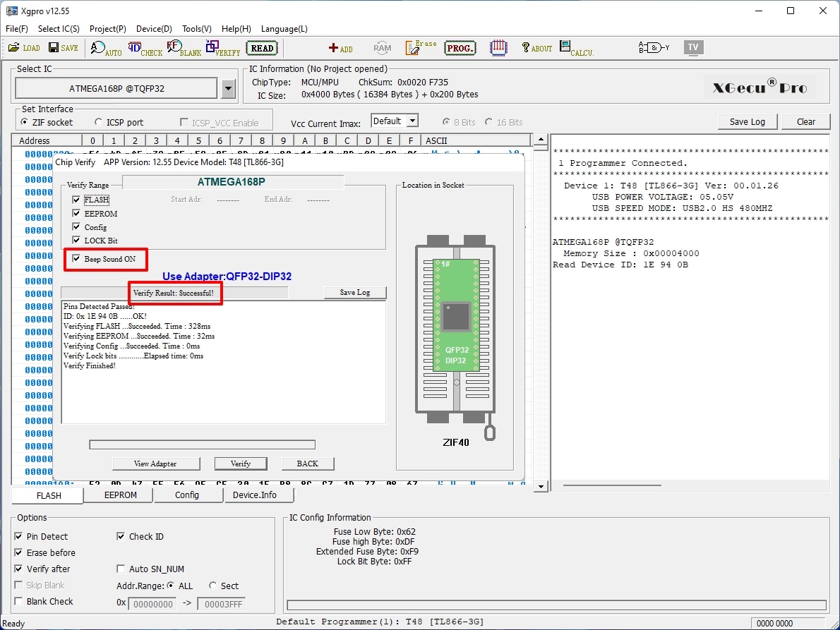Open the Vcc Current Imax dropdown
Image resolution: width=840 pixels, height=630 pixels.
click(412, 121)
